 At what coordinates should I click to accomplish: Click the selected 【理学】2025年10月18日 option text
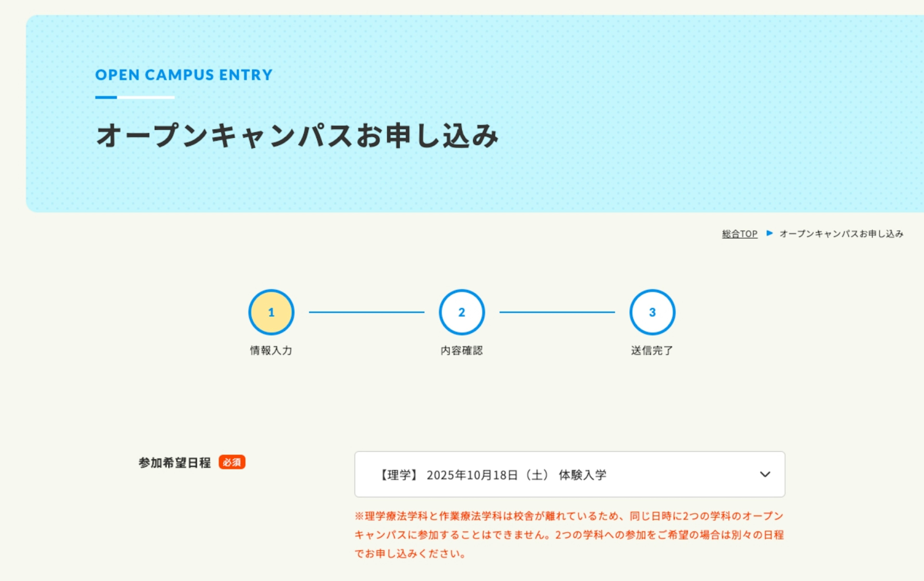pyautogui.click(x=493, y=475)
